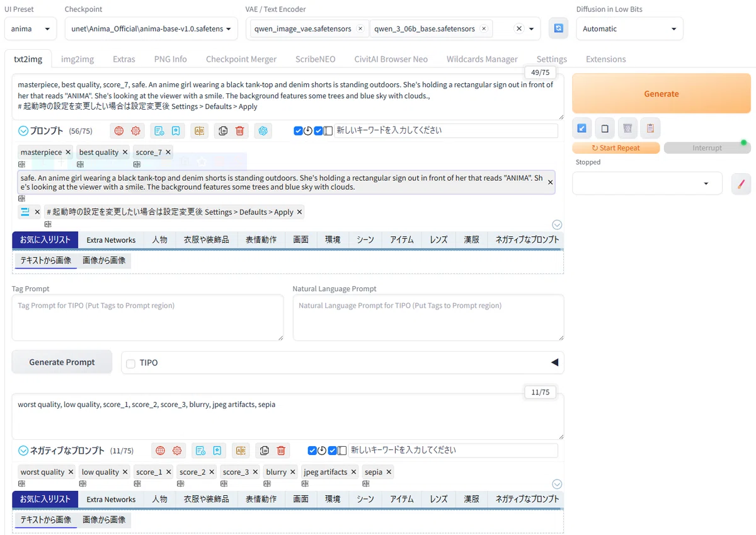Click the red trash icon in the プロンプト toolbar
756x535 pixels.
[239, 131]
